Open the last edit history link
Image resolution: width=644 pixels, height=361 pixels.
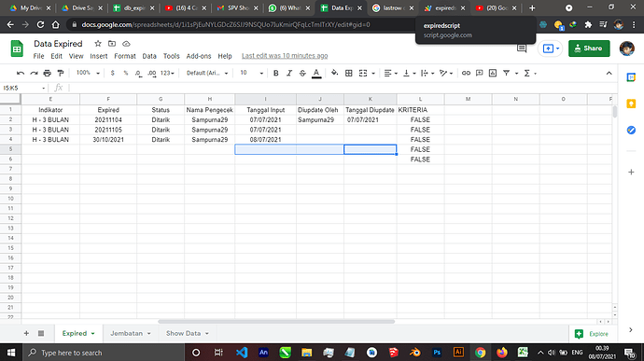(285, 56)
